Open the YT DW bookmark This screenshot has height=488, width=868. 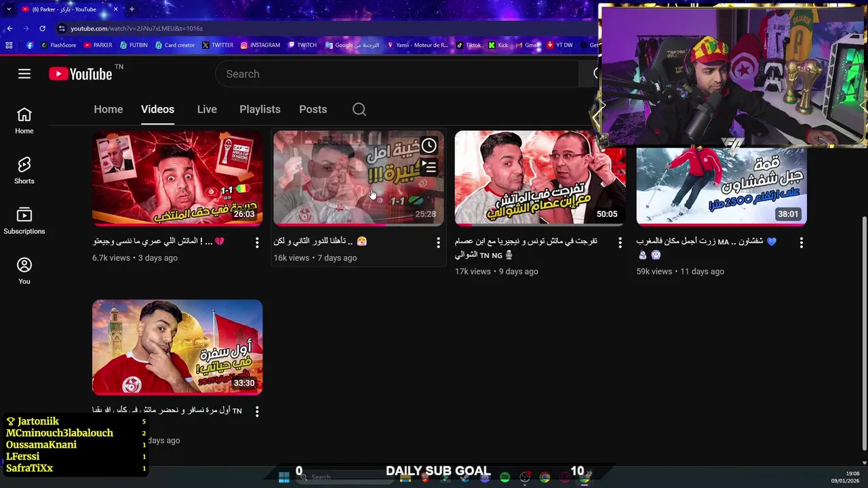click(x=559, y=45)
